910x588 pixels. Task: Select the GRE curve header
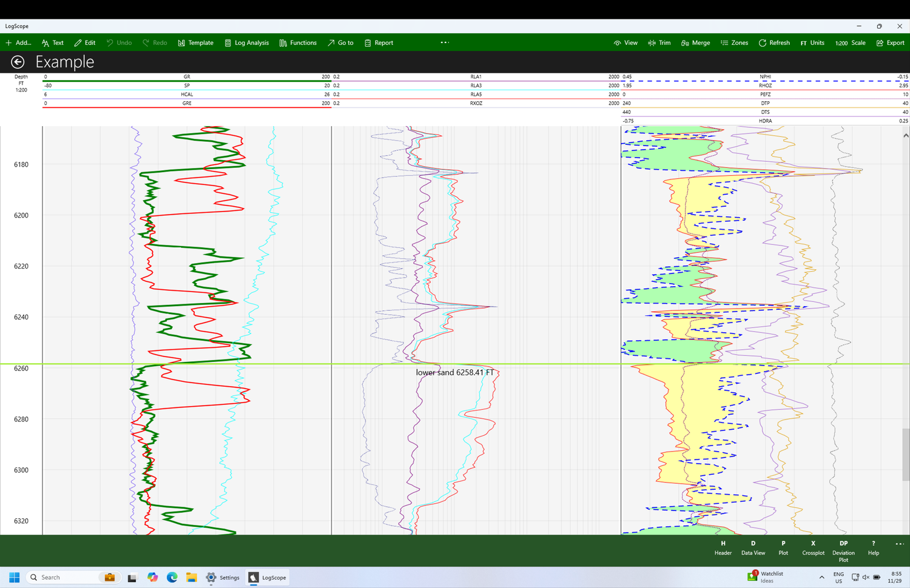(x=186, y=104)
